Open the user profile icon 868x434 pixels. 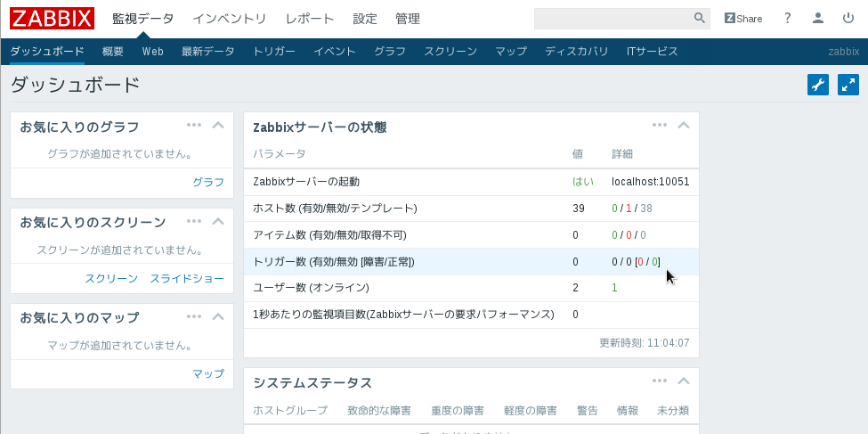pos(818,18)
